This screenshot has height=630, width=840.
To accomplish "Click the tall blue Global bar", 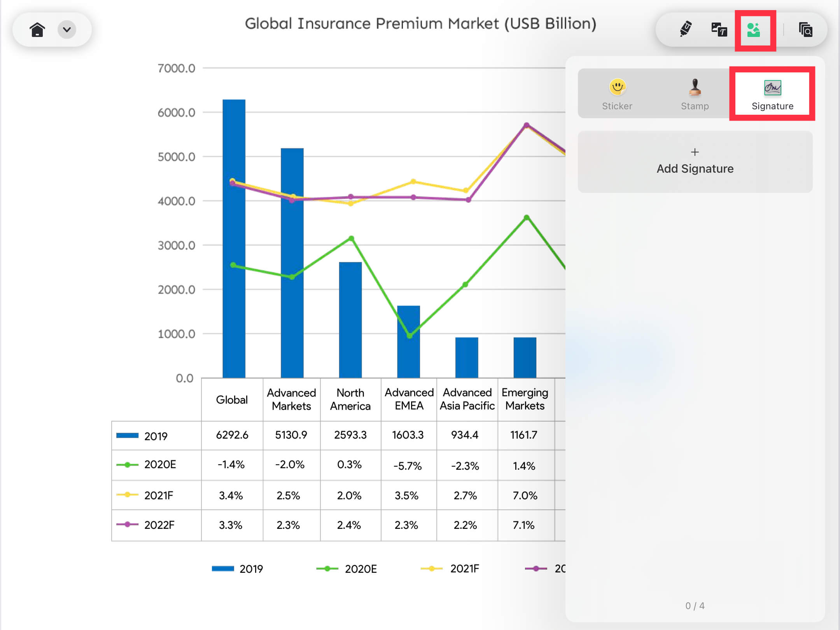I will click(x=234, y=238).
